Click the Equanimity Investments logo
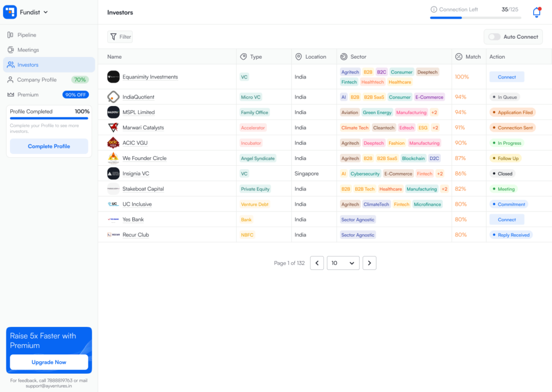The image size is (552, 392). 113,77
